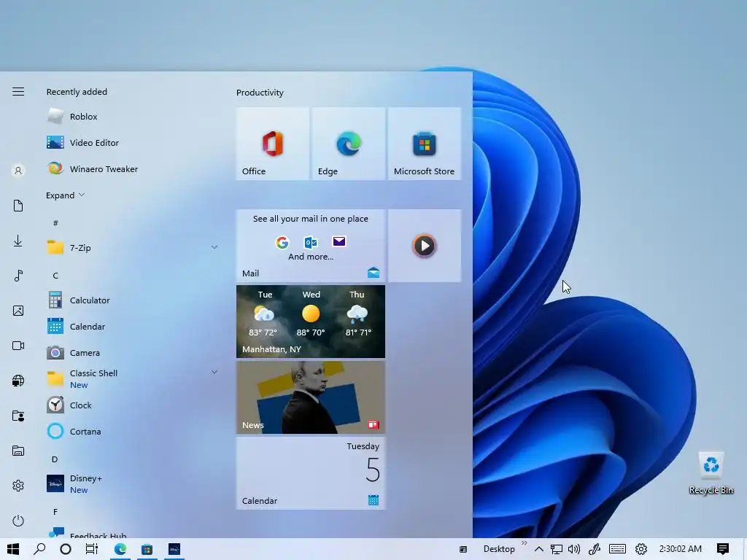Image resolution: width=747 pixels, height=560 pixels.
Task: Open Network icon in the Start sidebar
Action: coord(18,381)
